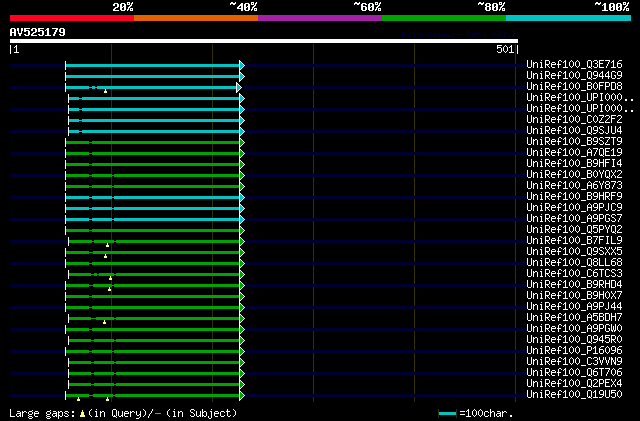This screenshot has width=640, height=421.
Task: Click the purple ~60% identity legend segment
Action: pyautogui.click(x=320, y=18)
